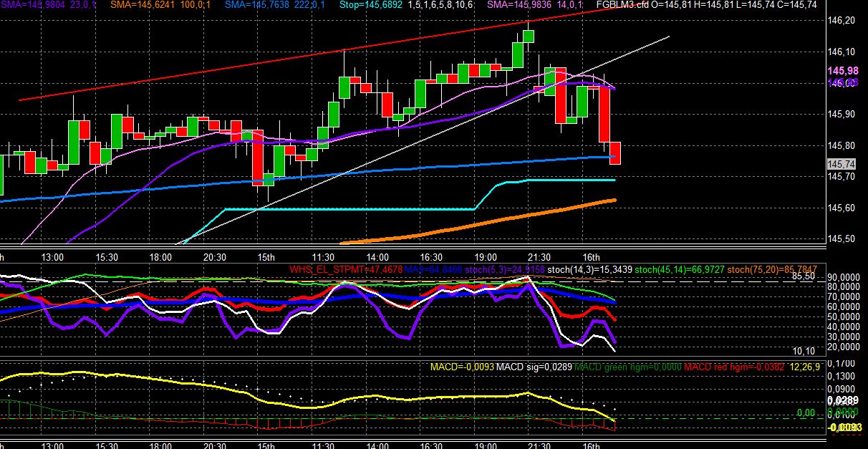
Task: Click the 146,10 price axis label
Action: click(841, 52)
